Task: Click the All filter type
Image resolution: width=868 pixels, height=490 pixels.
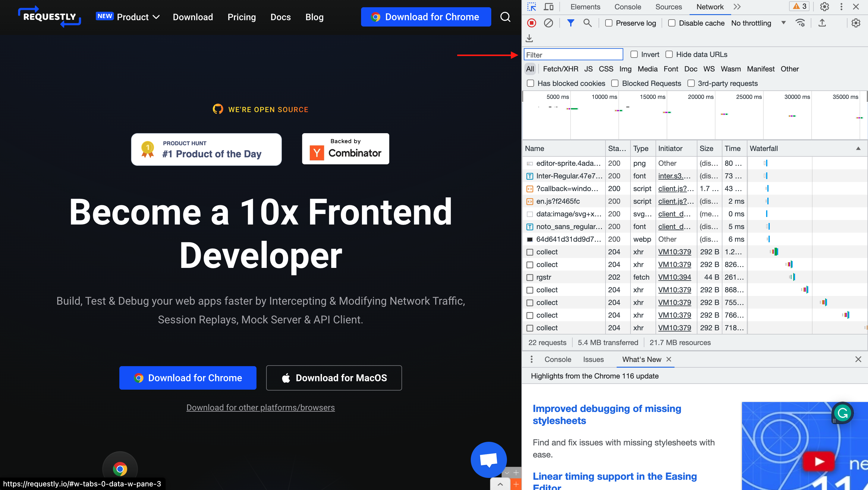Action: [530, 69]
